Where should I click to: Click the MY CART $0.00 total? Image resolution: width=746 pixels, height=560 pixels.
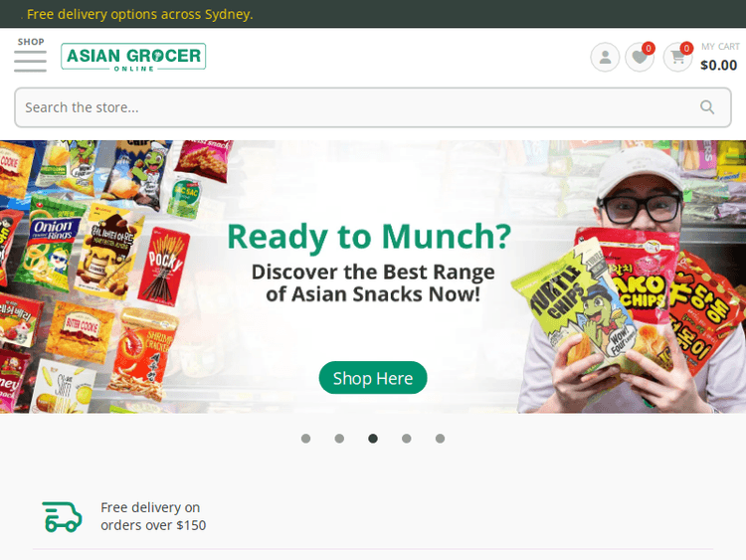click(x=719, y=57)
